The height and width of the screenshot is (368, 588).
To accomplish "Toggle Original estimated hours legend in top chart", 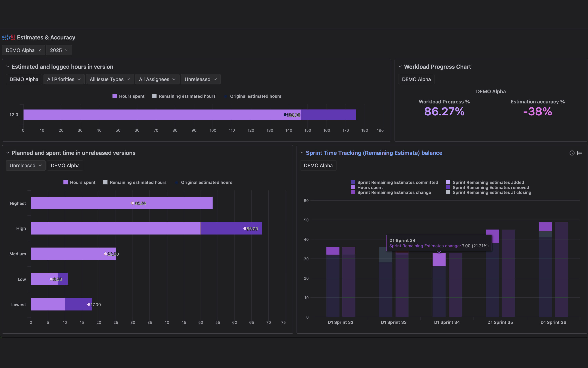I will pos(252,96).
